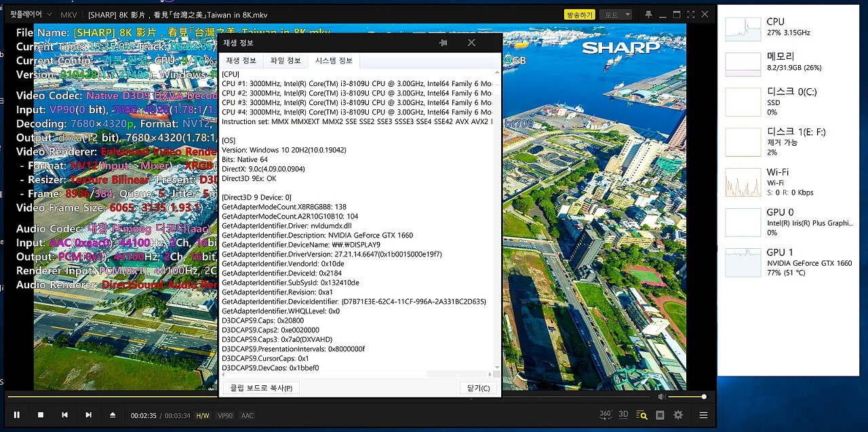This screenshot has height=432, width=868.
Task: Click the eject/open file icon
Action: point(113,415)
